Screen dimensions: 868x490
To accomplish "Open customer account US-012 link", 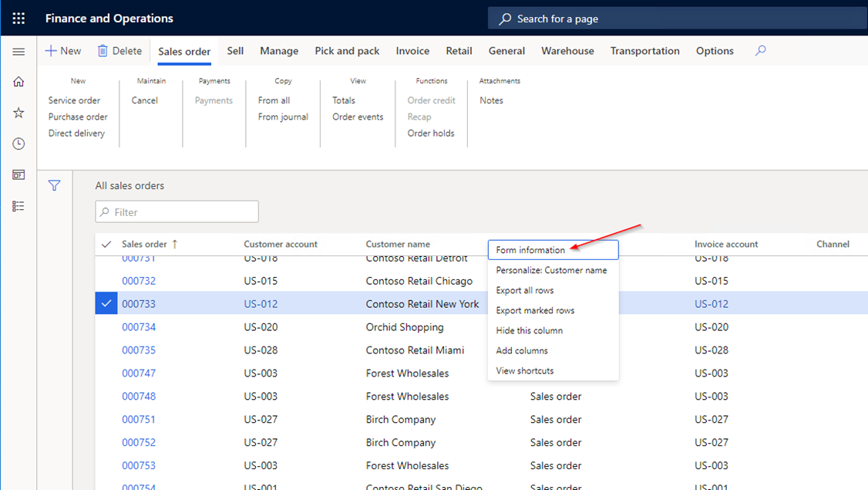I will coord(261,304).
